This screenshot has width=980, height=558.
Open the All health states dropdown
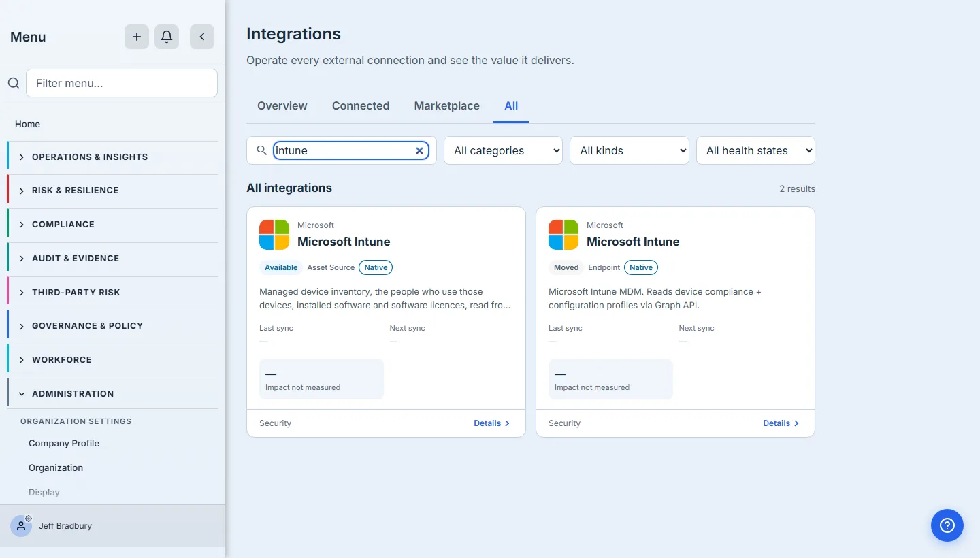pyautogui.click(x=755, y=150)
